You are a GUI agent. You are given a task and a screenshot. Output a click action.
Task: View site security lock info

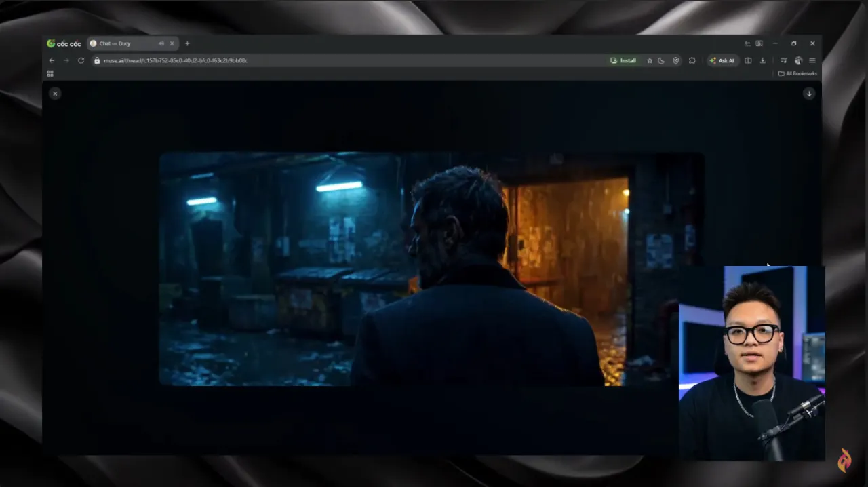(x=97, y=60)
